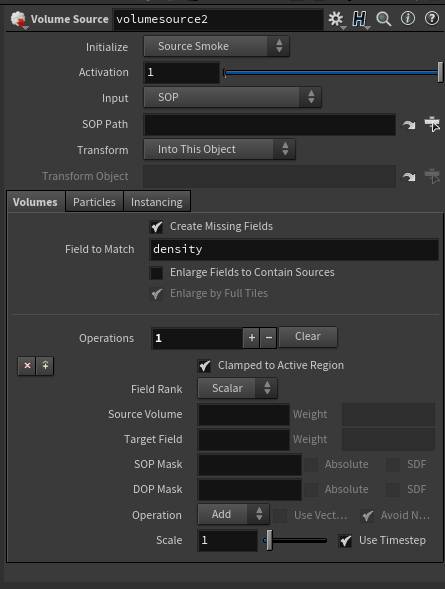The width and height of the screenshot is (445, 589).
Task: Click the Activation slider handle
Action: (x=440, y=72)
